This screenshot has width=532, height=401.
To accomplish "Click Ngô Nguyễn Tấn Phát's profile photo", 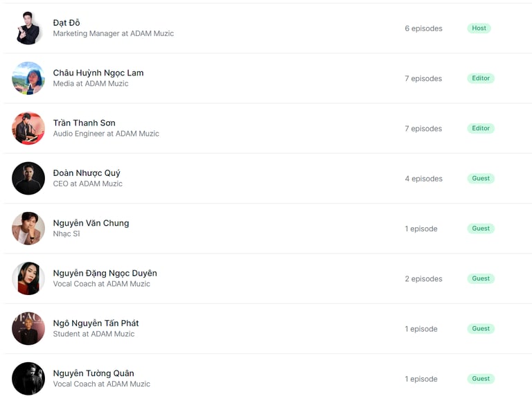I will pos(28,328).
